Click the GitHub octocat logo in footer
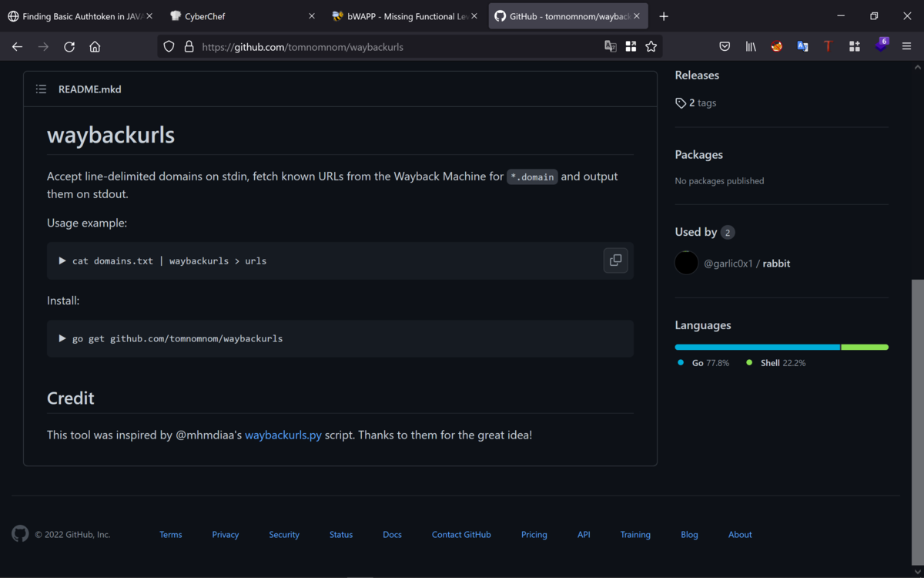 click(20, 533)
